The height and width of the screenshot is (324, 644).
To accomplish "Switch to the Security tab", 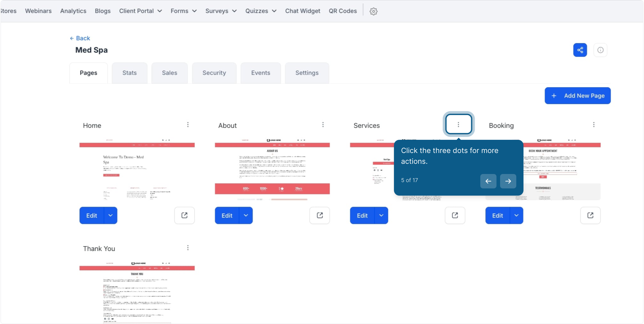I will 214,73.
